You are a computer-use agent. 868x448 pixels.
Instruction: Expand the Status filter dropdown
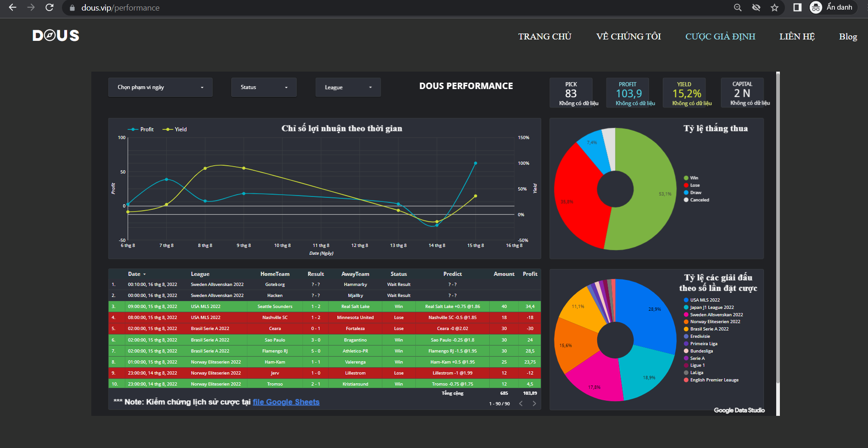(264, 87)
